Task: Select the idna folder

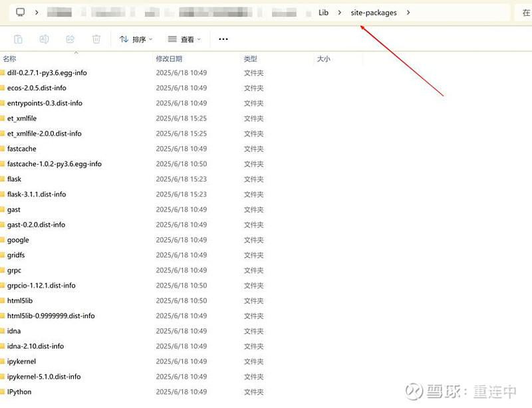Action: click(x=14, y=331)
